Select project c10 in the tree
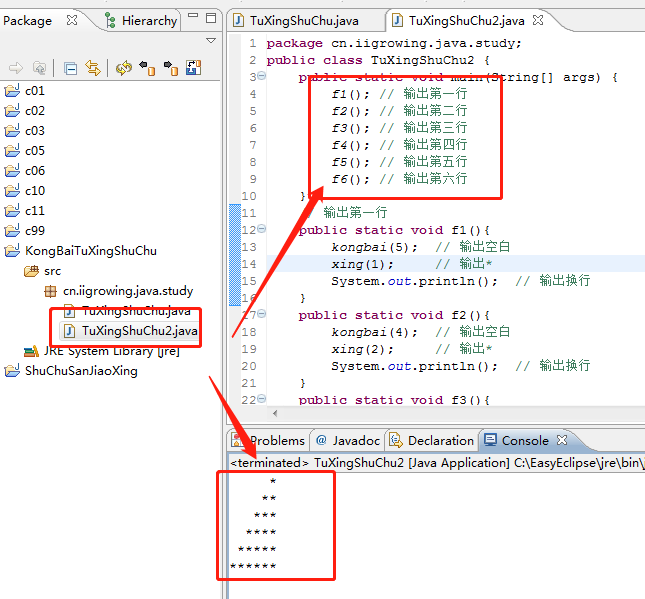The height and width of the screenshot is (599, 645). pos(25,191)
